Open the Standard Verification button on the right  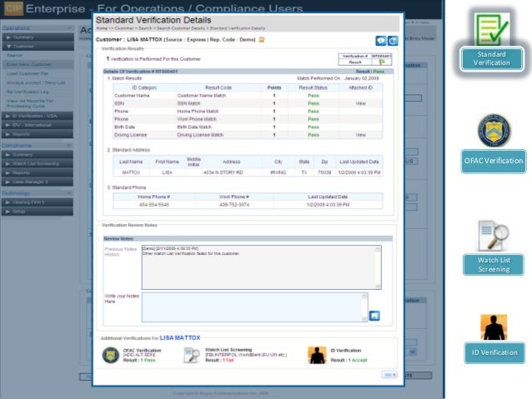tap(492, 58)
